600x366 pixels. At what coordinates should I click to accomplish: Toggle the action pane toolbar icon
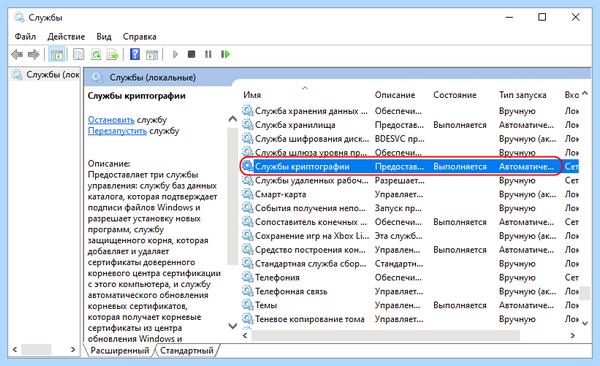[x=152, y=54]
